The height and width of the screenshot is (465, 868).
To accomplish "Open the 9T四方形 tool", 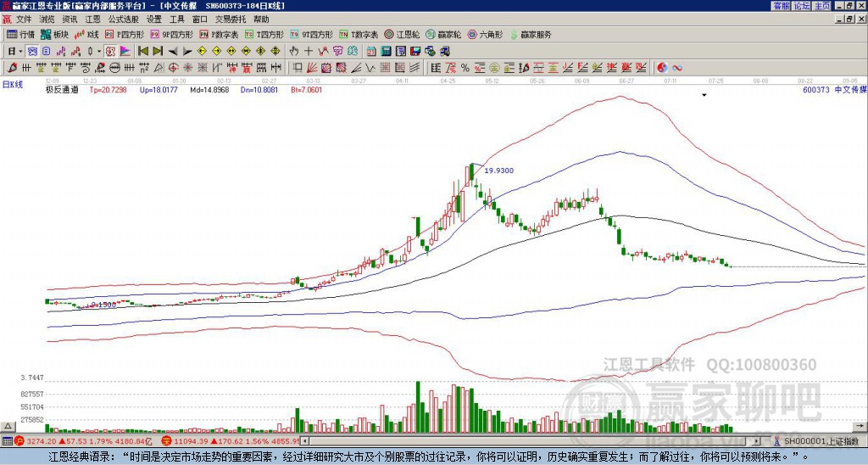I will (x=312, y=34).
